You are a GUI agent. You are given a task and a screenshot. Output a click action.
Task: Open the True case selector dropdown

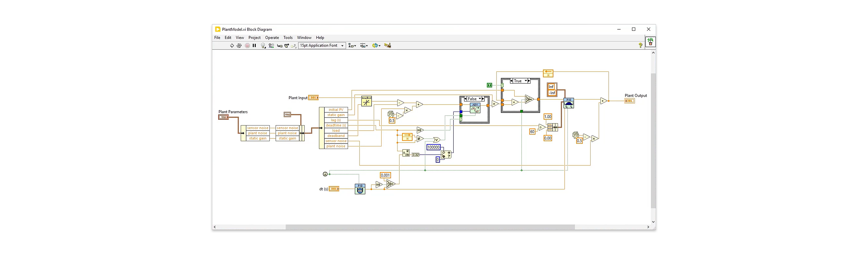(526, 81)
